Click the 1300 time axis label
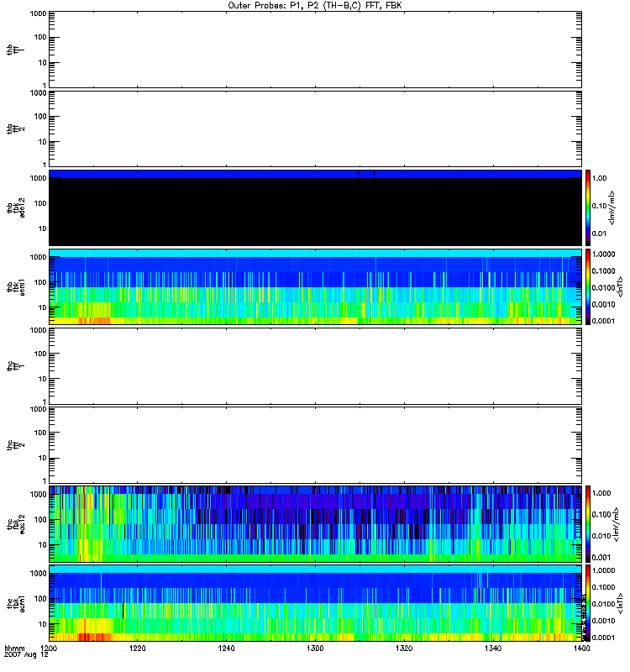 [x=315, y=648]
